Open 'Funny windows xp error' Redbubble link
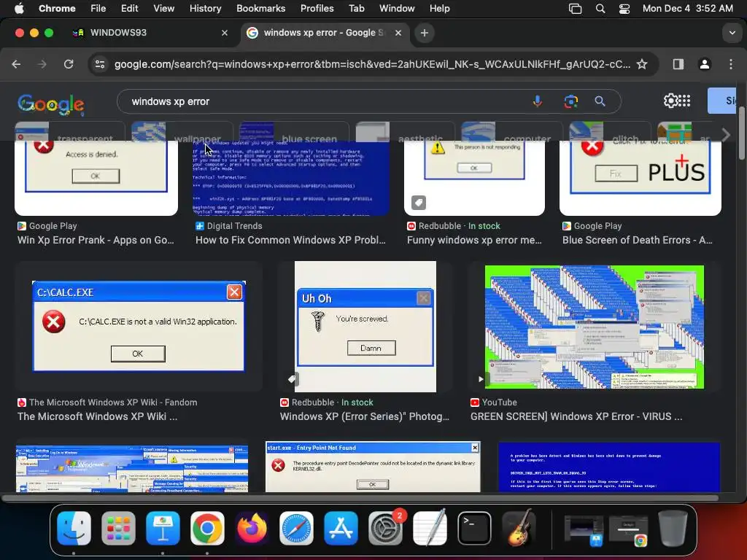The width and height of the screenshot is (747, 560). (x=474, y=240)
